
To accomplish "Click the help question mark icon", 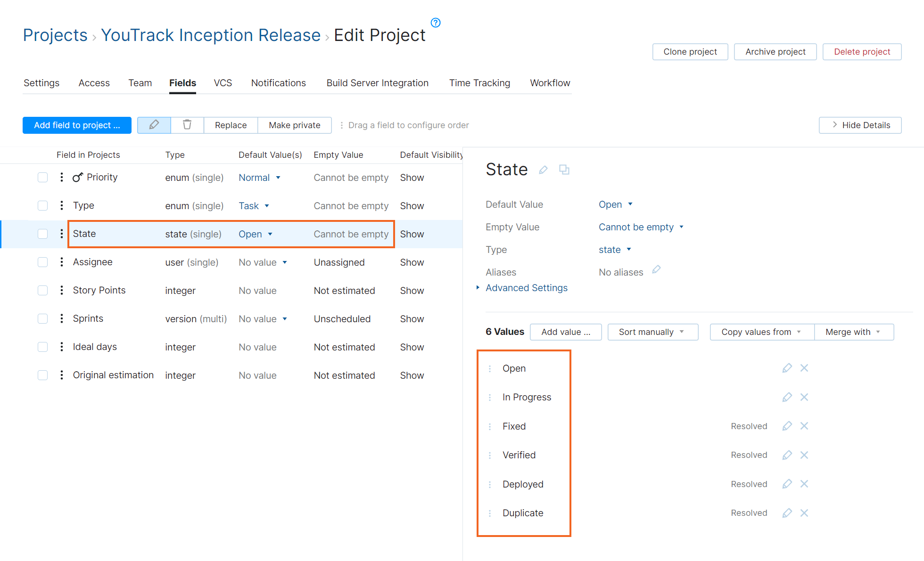I will click(436, 23).
